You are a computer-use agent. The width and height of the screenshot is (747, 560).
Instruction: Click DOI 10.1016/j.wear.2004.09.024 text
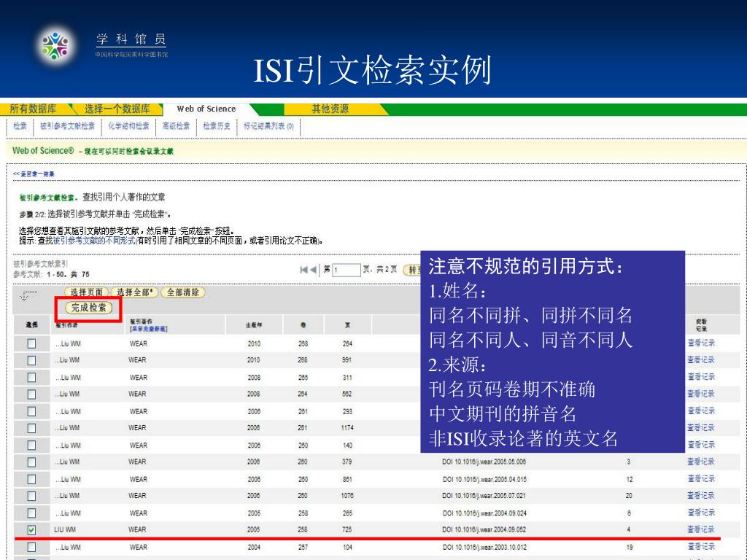(x=484, y=513)
